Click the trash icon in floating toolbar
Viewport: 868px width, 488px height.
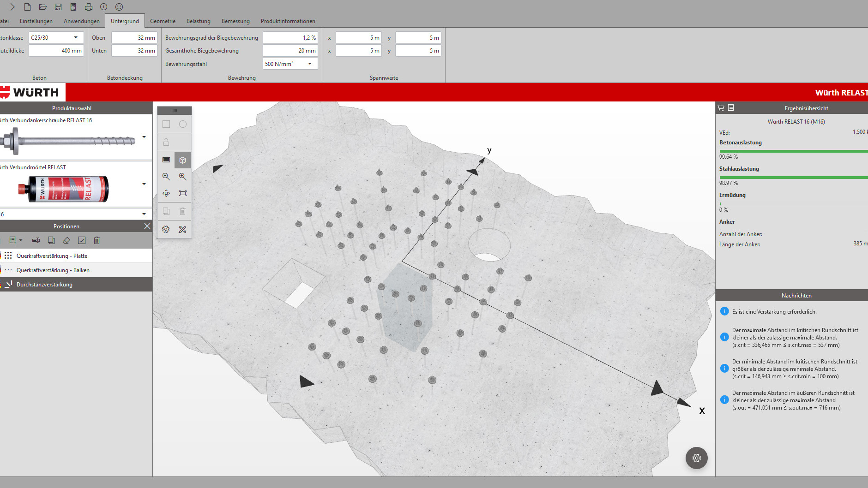(x=183, y=211)
